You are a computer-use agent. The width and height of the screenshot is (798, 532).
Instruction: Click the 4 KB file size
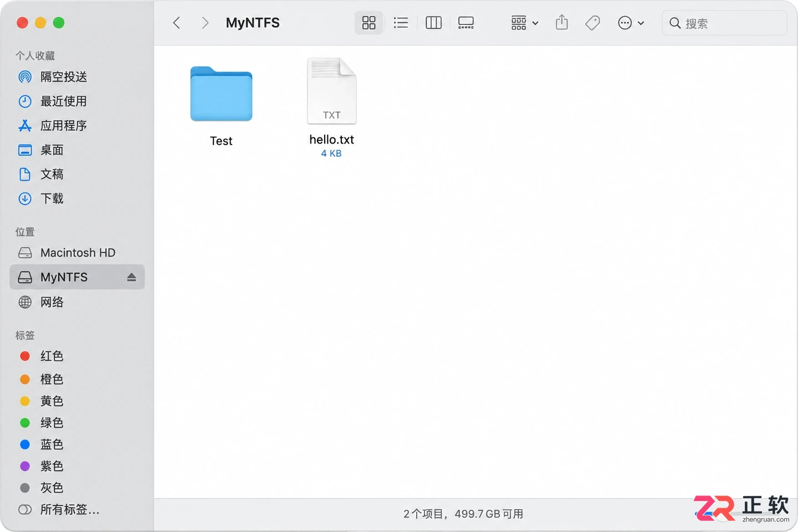tap(331, 154)
